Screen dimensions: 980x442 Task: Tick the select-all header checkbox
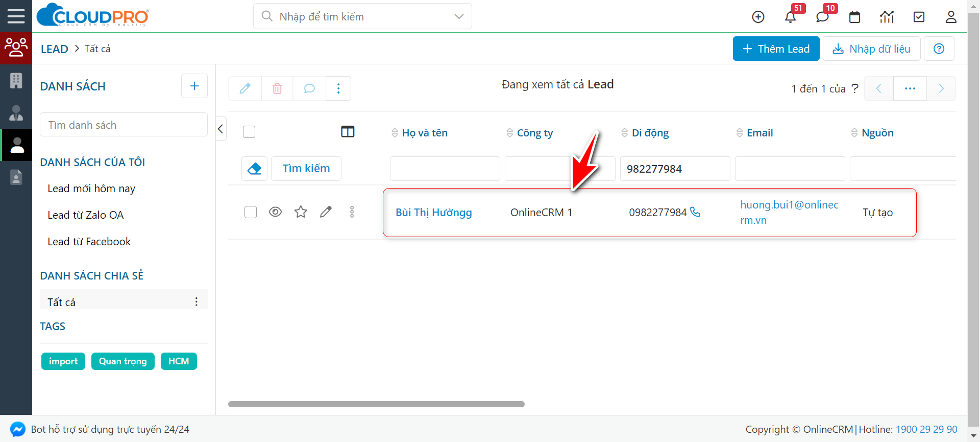[x=249, y=132]
